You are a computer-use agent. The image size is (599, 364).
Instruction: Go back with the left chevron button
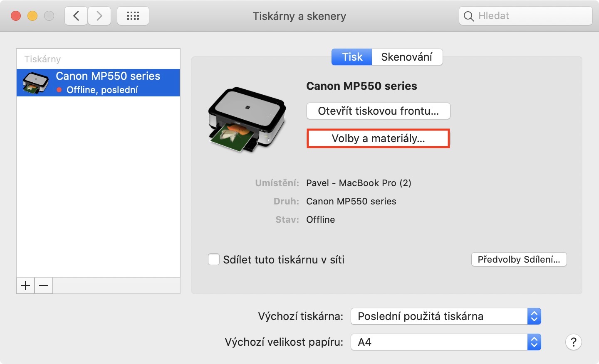pos(76,16)
